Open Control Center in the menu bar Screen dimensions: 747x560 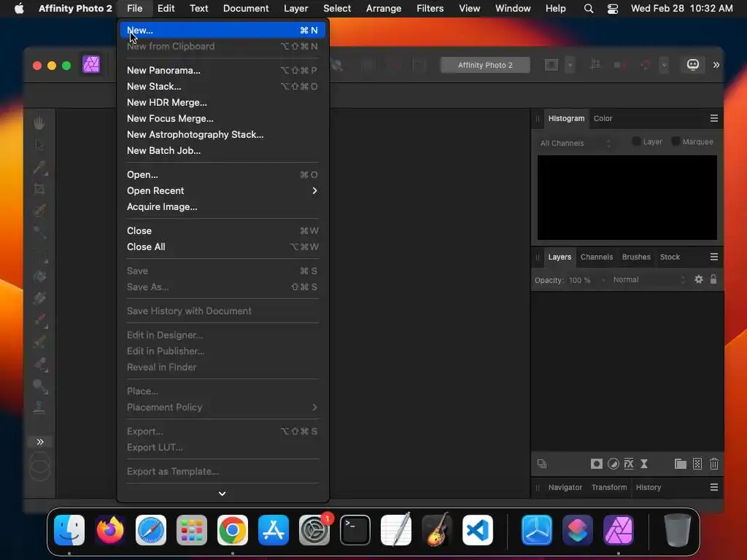pyautogui.click(x=612, y=8)
